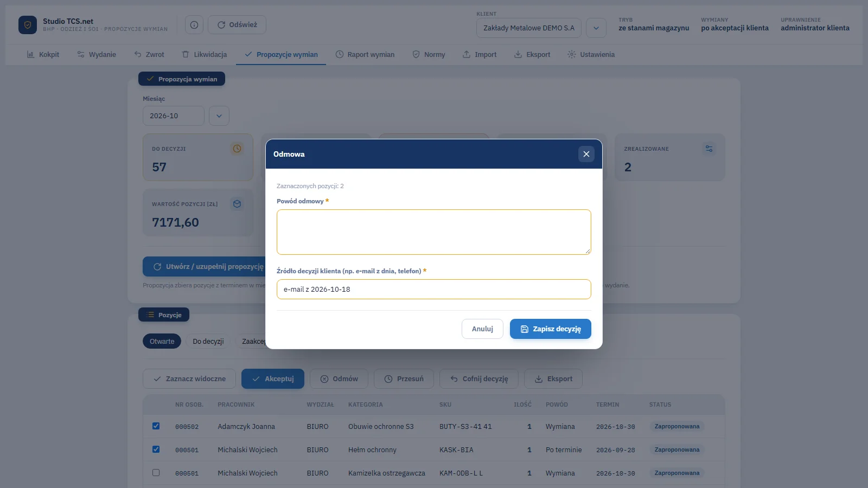
Task: Click the sliders icon in Zrealizowane card
Action: tap(709, 149)
